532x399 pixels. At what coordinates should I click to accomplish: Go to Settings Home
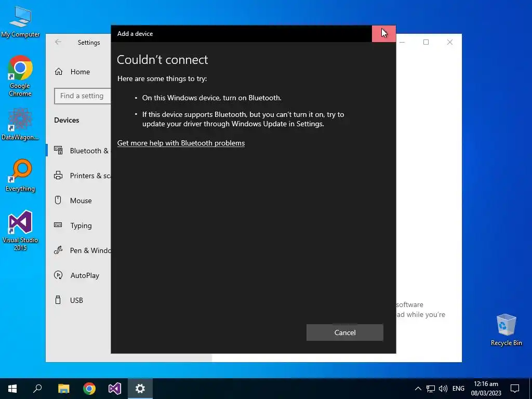[x=80, y=72]
